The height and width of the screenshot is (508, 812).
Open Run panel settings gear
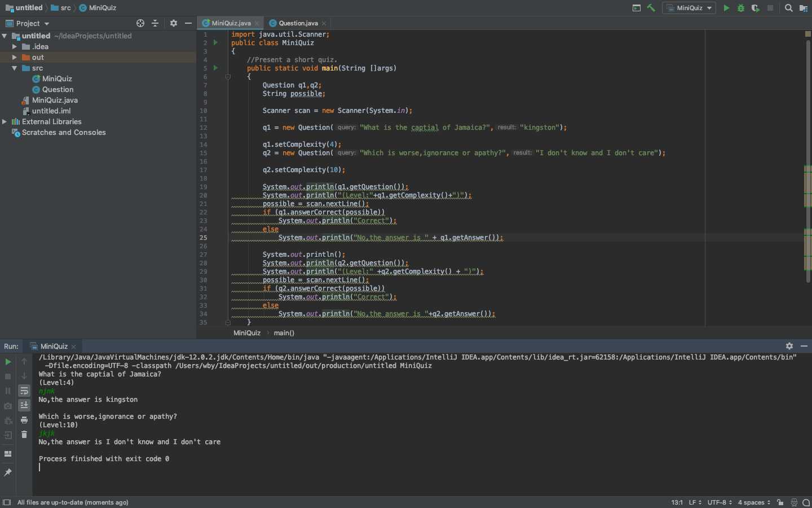pyautogui.click(x=789, y=346)
